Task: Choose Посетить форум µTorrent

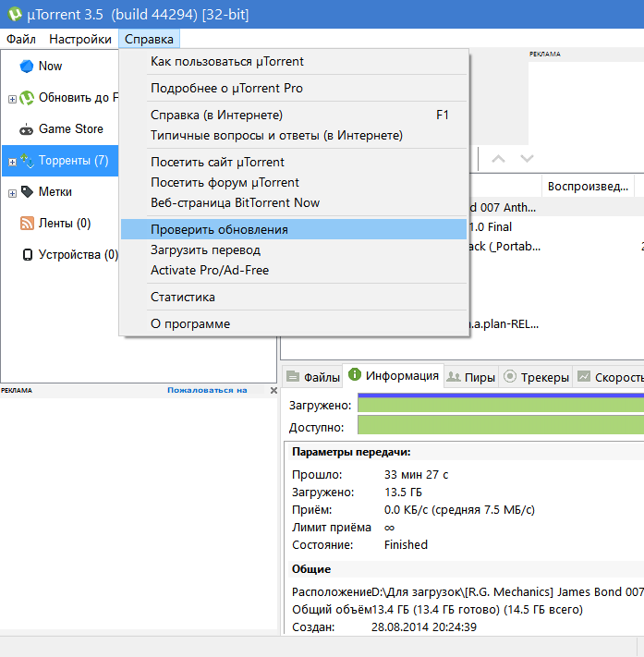Action: pyautogui.click(x=293, y=183)
